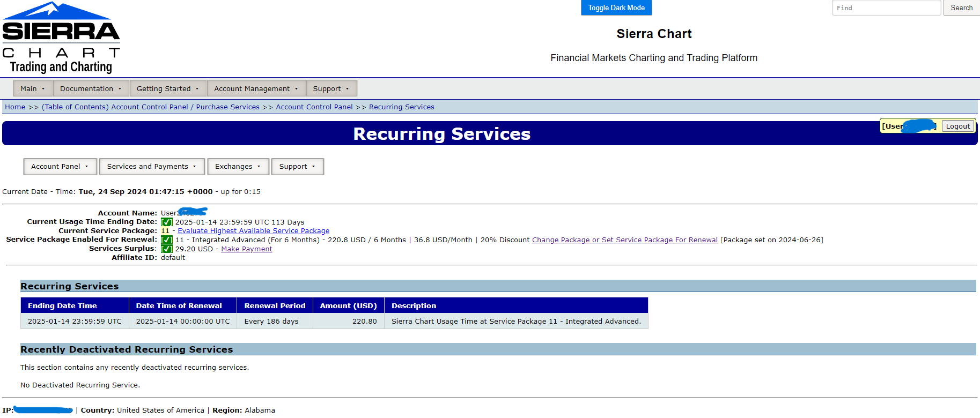980x418 pixels.
Task: Click the Date Time of Renewal column header
Action: 183,305
